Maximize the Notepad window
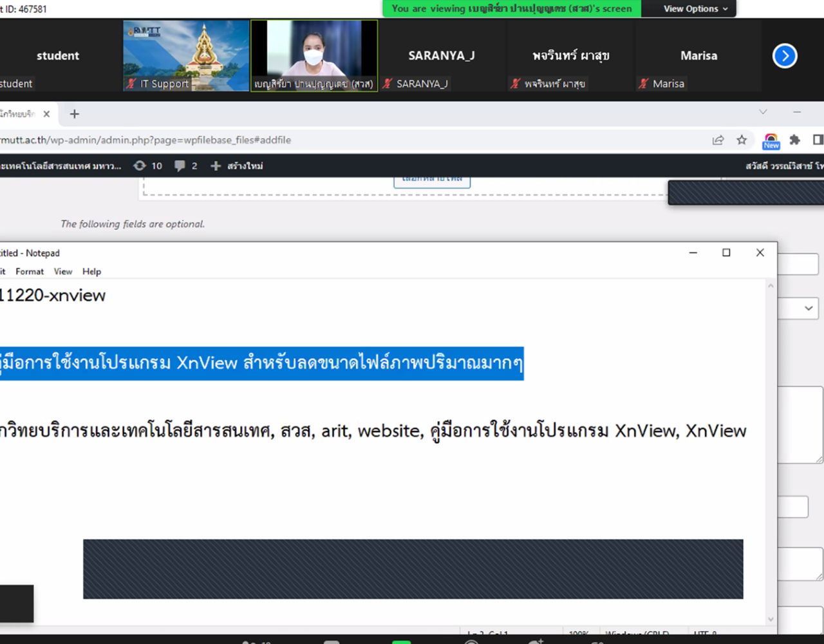Viewport: 824px width, 644px height. pos(726,252)
